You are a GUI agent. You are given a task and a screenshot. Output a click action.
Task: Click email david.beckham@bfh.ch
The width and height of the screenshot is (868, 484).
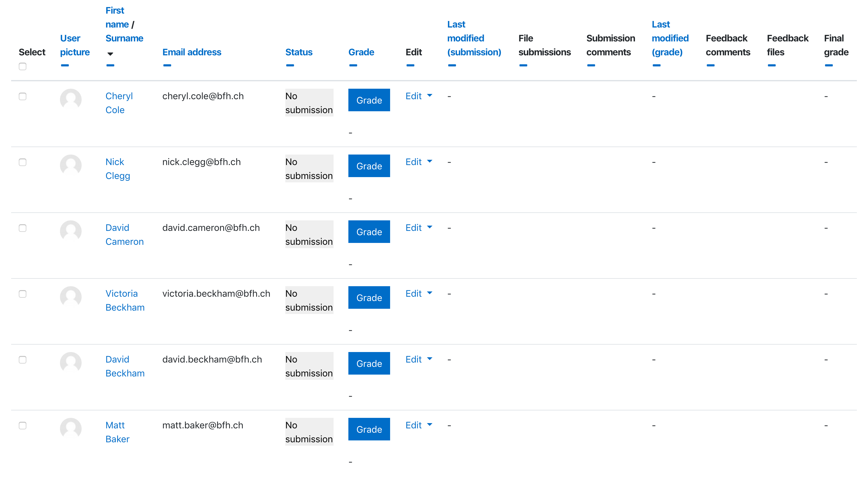[x=212, y=359]
